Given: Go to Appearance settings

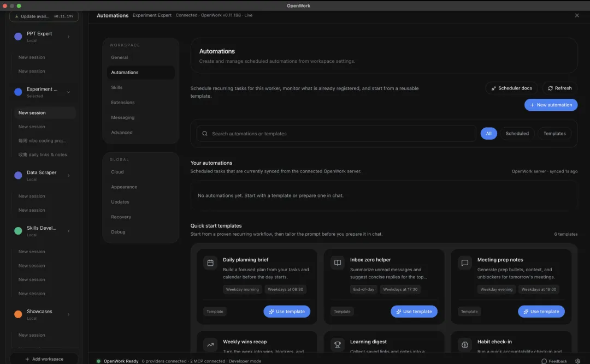Looking at the screenshot, I should pyautogui.click(x=141, y=187).
